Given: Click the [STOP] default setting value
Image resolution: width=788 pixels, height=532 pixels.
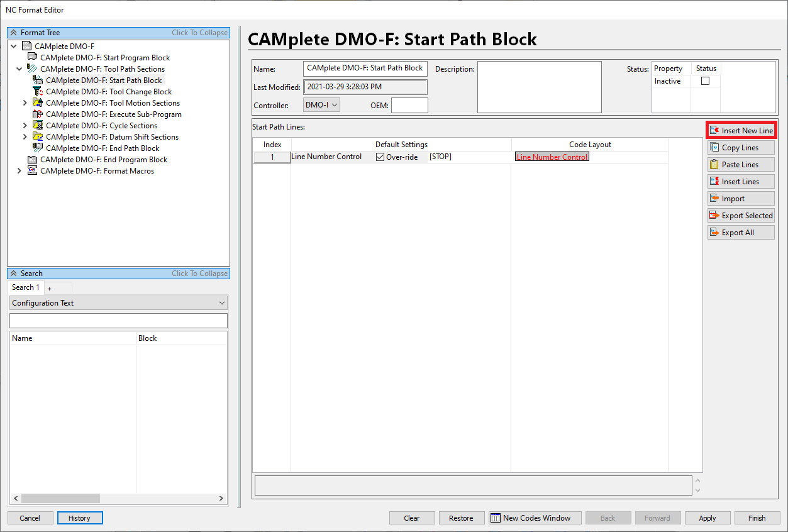Looking at the screenshot, I should (x=440, y=157).
